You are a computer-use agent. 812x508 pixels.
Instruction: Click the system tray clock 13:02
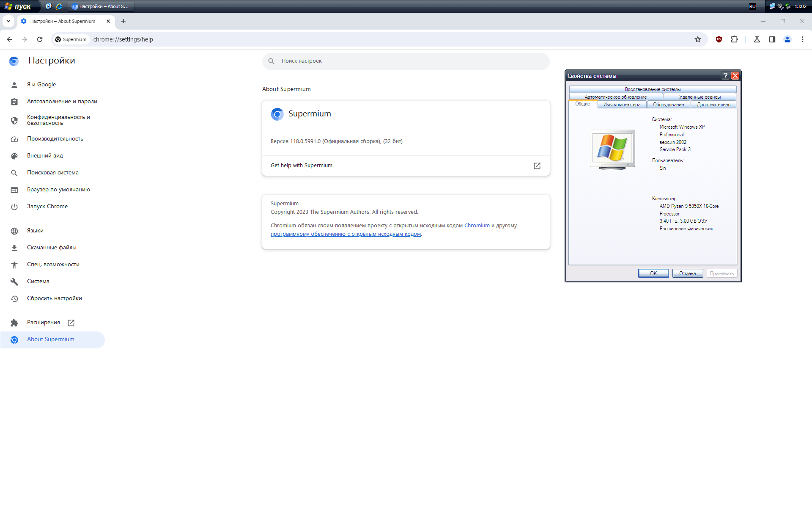pos(800,6)
